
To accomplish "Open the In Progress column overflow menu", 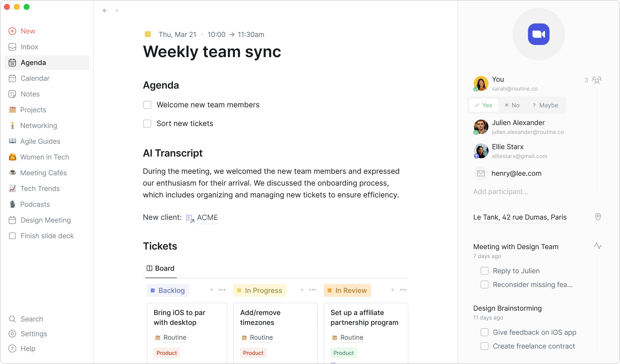I will click(x=312, y=290).
